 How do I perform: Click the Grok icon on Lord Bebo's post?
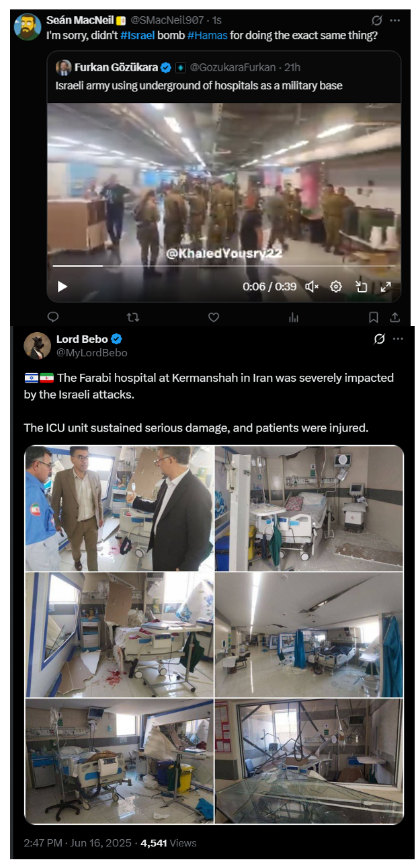point(379,339)
